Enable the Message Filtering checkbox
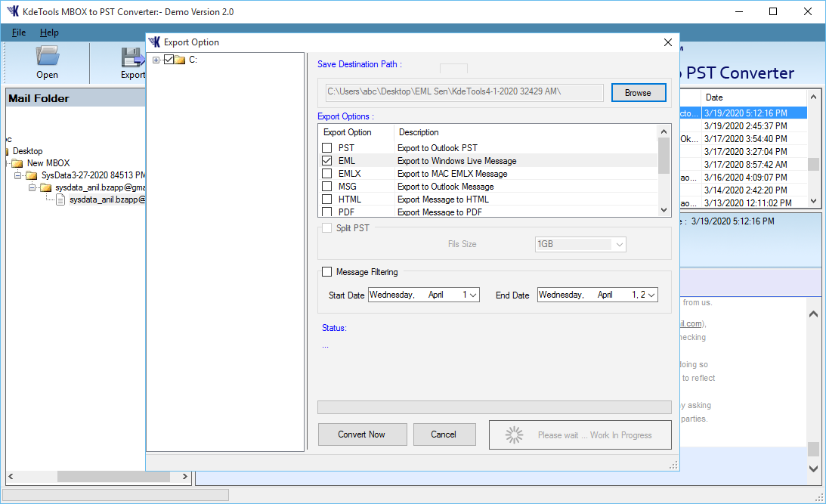826x504 pixels. 327,272
